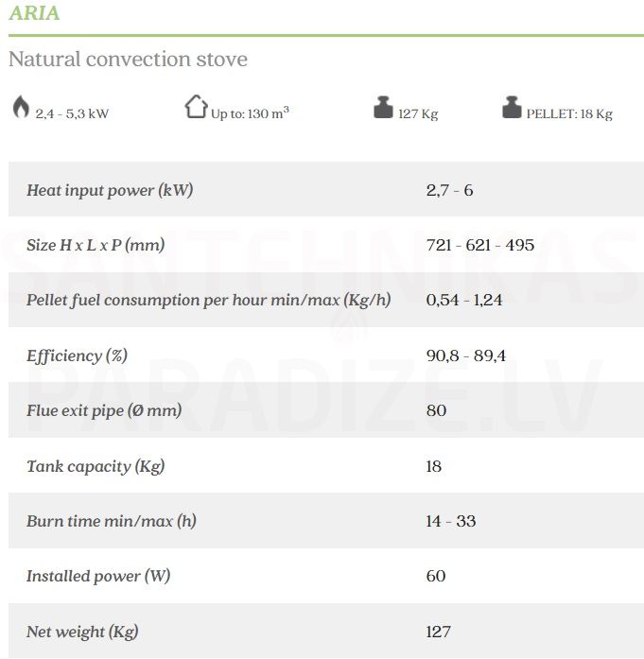Viewport: 644px width, 659px height.
Task: Select the Installed power (W) label
Action: [98, 576]
